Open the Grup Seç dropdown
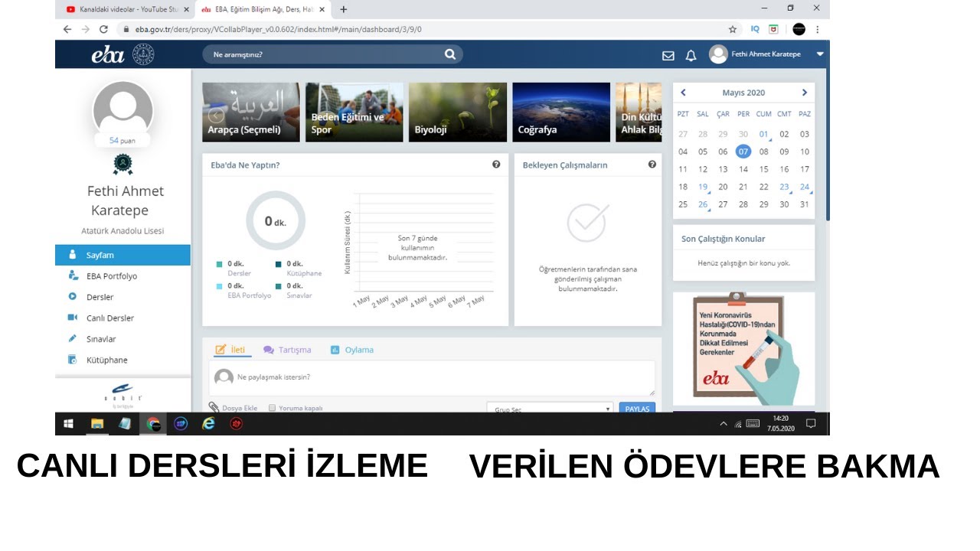 (550, 409)
